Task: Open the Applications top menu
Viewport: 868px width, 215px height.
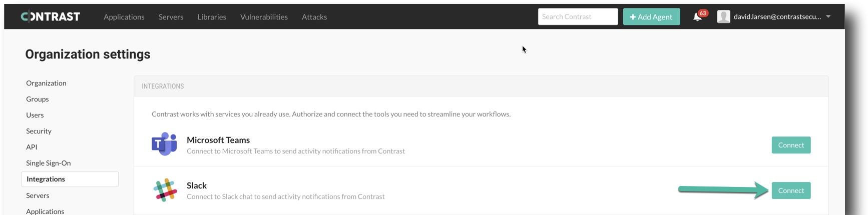Action: 124,16
